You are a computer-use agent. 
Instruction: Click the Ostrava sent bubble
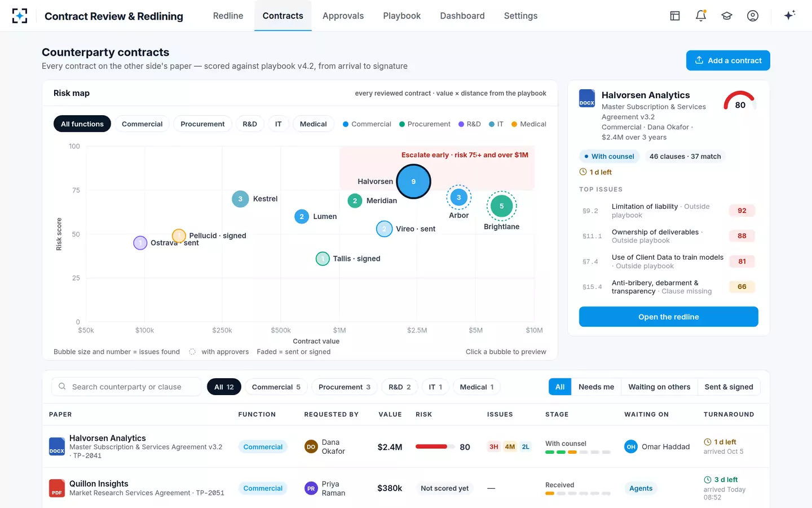[x=140, y=243]
